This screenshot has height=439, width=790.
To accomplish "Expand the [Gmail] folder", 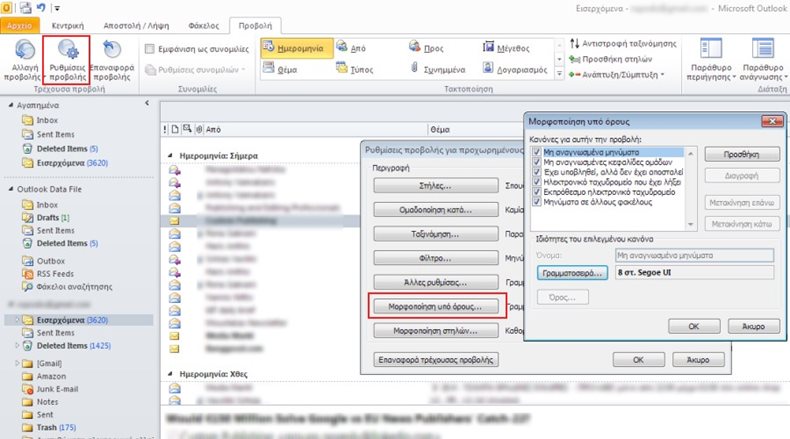I will click(17, 363).
